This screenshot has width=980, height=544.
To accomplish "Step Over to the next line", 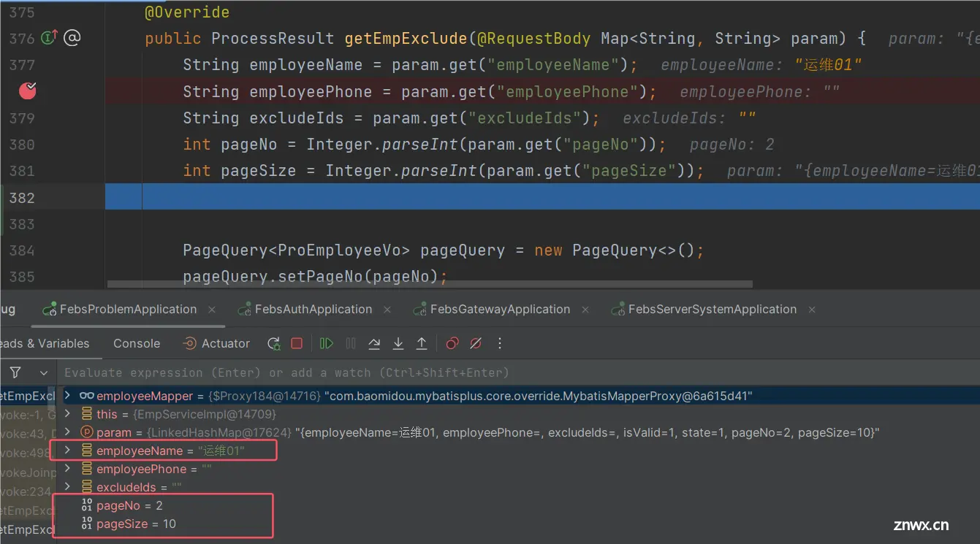I will (374, 343).
